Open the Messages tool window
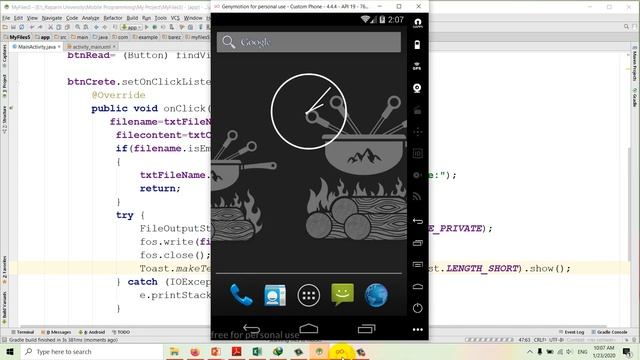This screenshot has height=360, width=640. pyautogui.click(x=56, y=332)
